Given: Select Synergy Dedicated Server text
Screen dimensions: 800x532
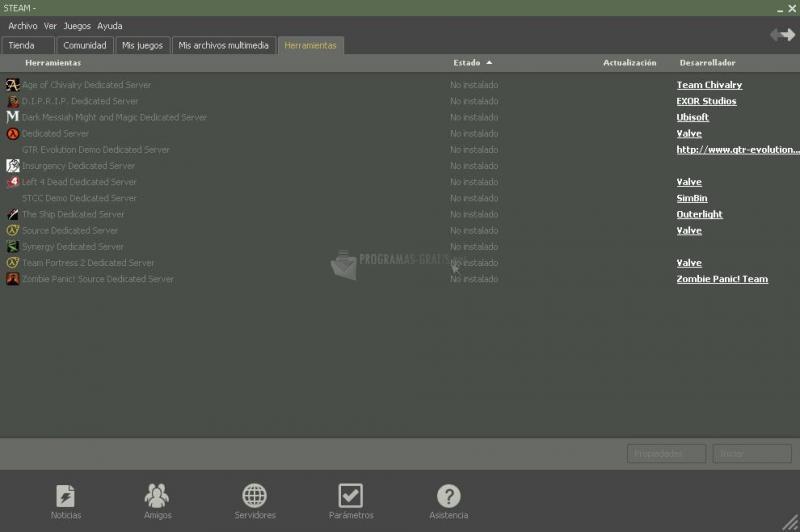Looking at the screenshot, I should tap(72, 246).
